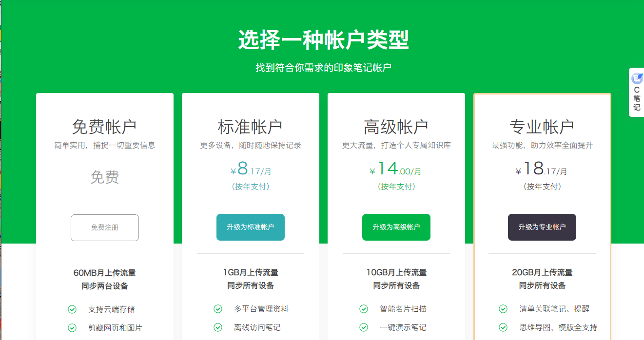Click the 免费 price label
This screenshot has height=340, width=644.
tap(105, 177)
